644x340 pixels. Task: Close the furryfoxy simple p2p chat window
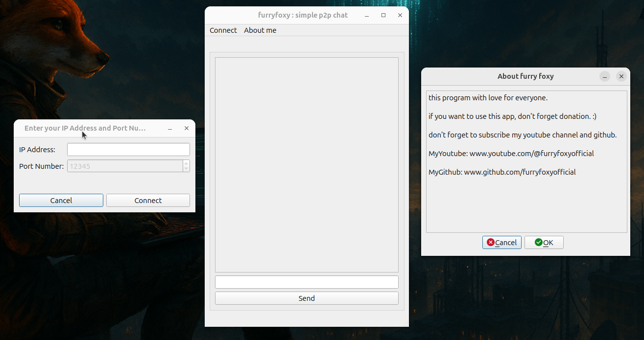point(400,15)
